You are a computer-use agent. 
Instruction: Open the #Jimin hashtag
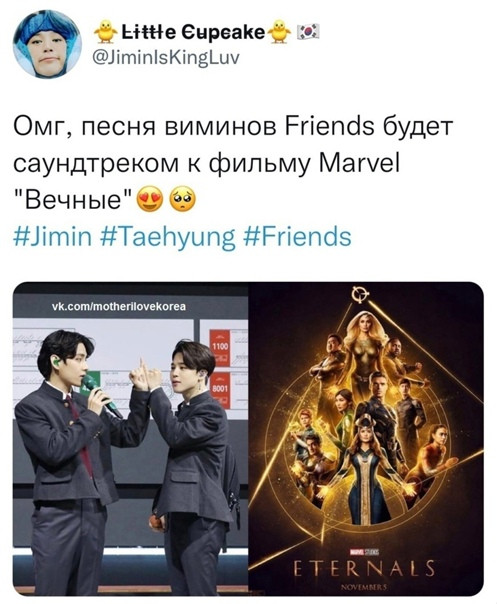pos(53,237)
